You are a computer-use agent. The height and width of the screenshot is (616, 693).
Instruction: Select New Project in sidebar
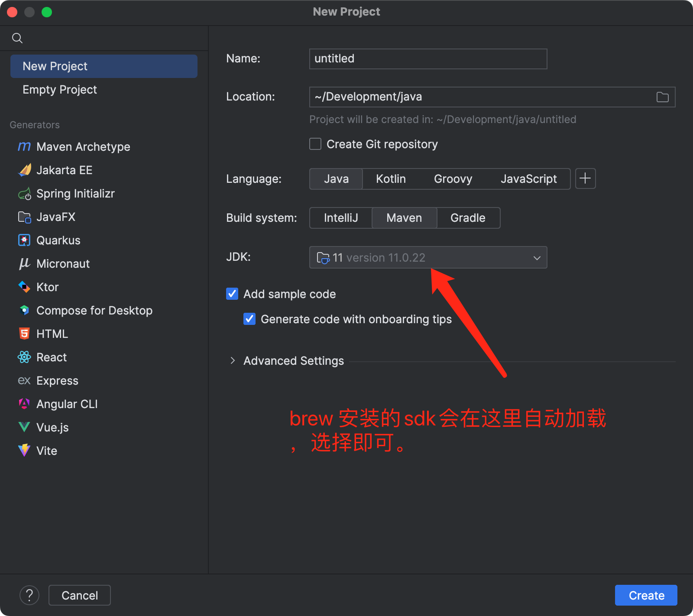[x=104, y=66]
